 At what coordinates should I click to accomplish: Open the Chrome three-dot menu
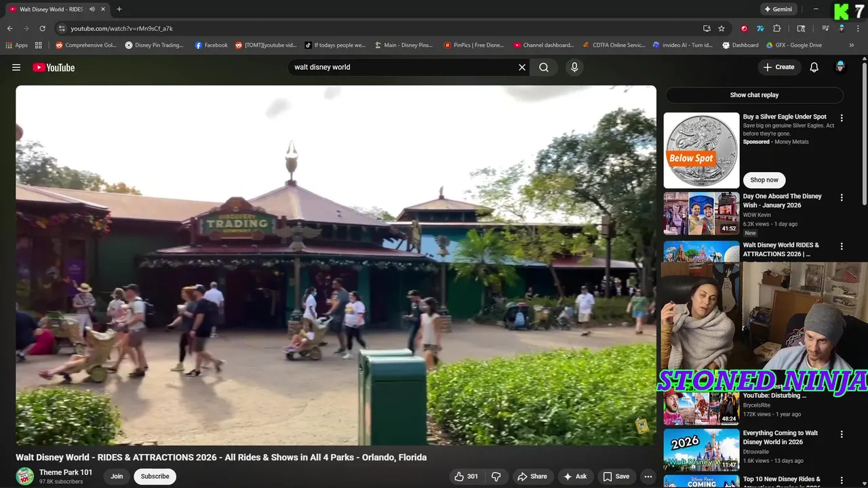pyautogui.click(x=858, y=28)
